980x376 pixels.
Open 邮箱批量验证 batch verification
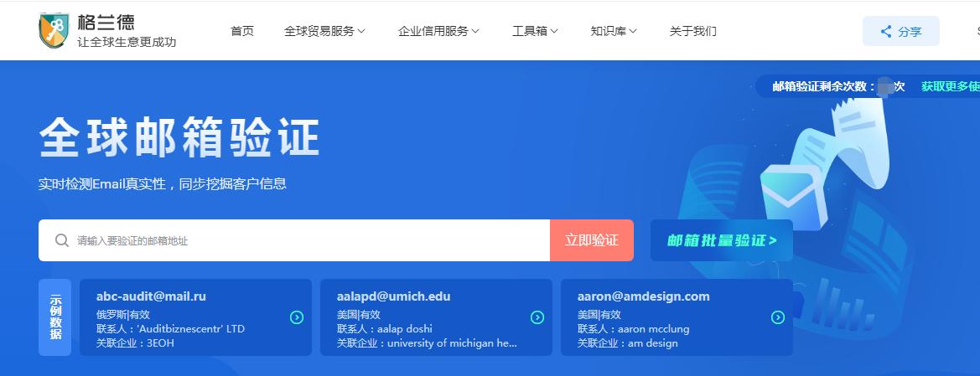point(722,240)
